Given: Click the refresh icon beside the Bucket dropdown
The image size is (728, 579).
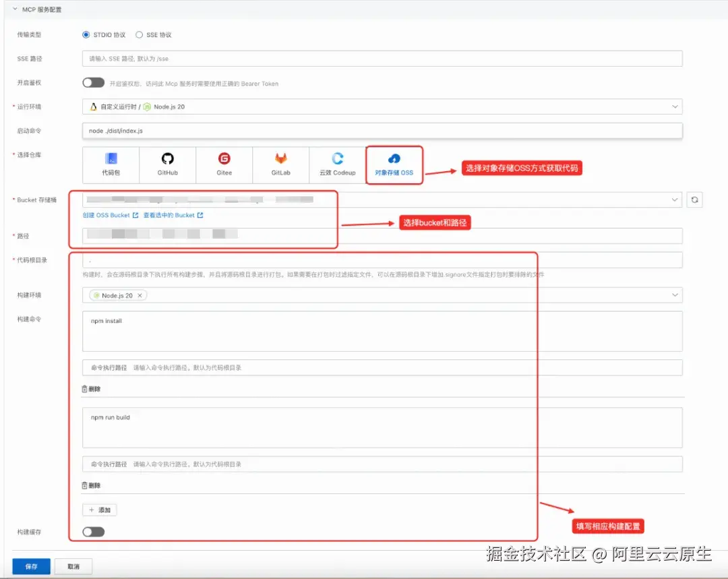Looking at the screenshot, I should (x=694, y=200).
